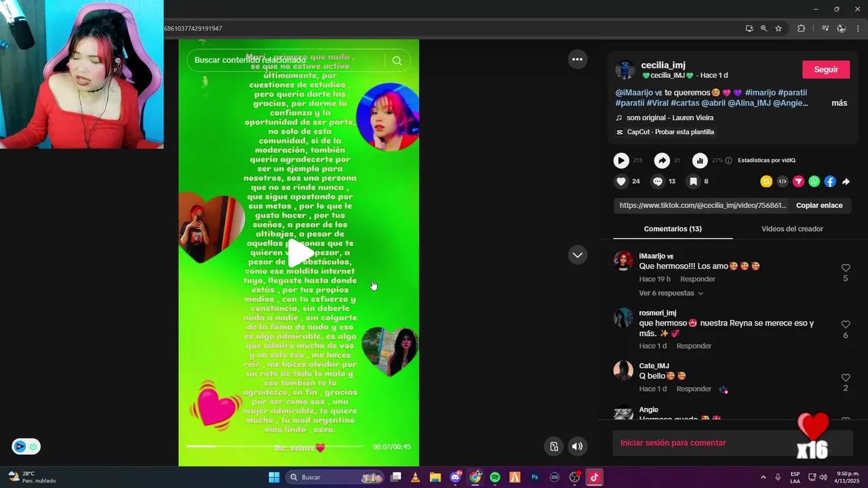Click the zoom magnifier in address bar

764,28
